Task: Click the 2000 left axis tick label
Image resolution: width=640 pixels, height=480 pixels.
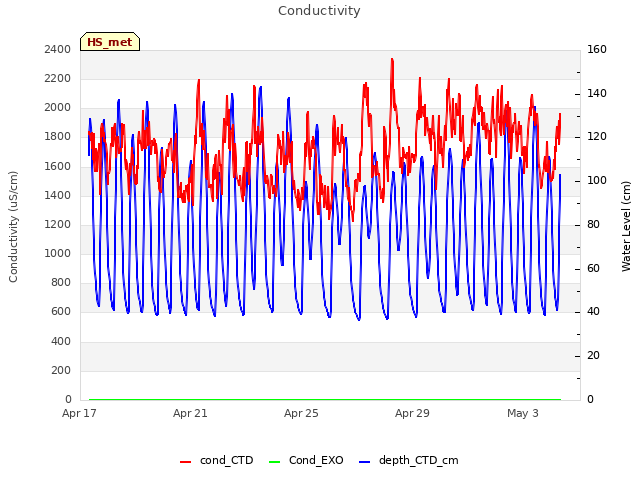Action: (58, 107)
